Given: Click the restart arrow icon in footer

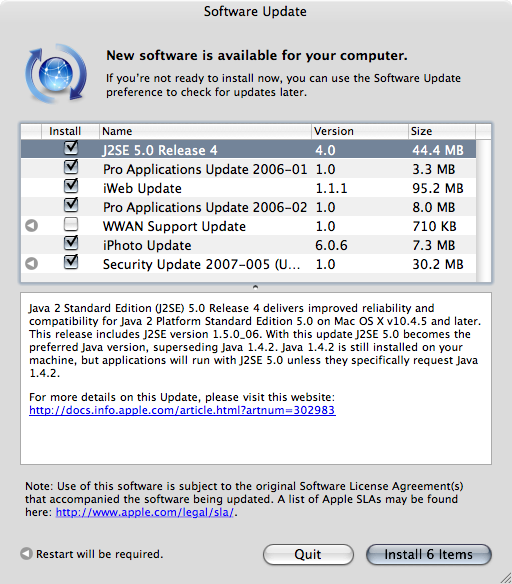Looking at the screenshot, I should point(26,553).
